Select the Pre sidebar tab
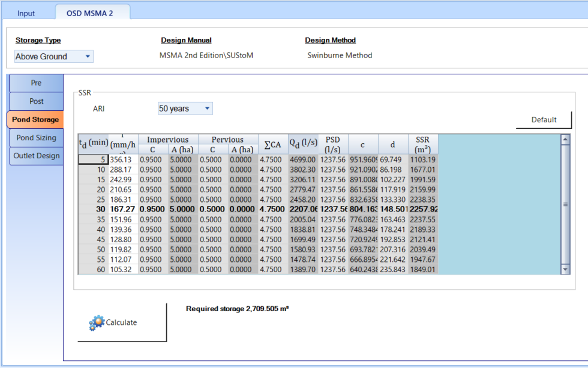Image resolution: width=588 pixels, height=368 pixels. pos(35,83)
